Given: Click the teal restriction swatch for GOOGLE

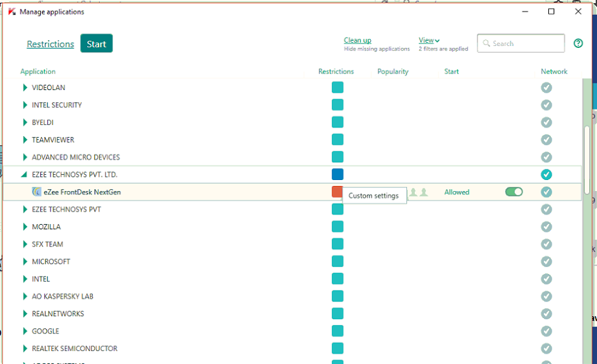Looking at the screenshot, I should tap(337, 331).
